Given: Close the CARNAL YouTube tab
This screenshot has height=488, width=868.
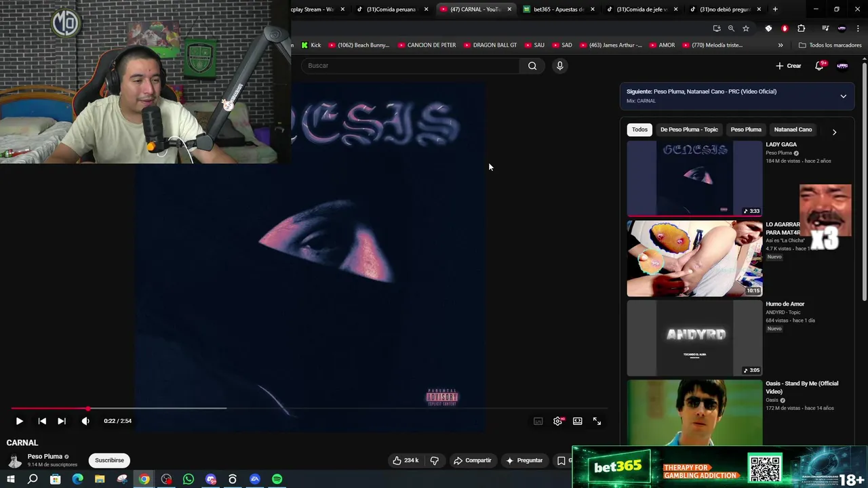Looking at the screenshot, I should [509, 9].
